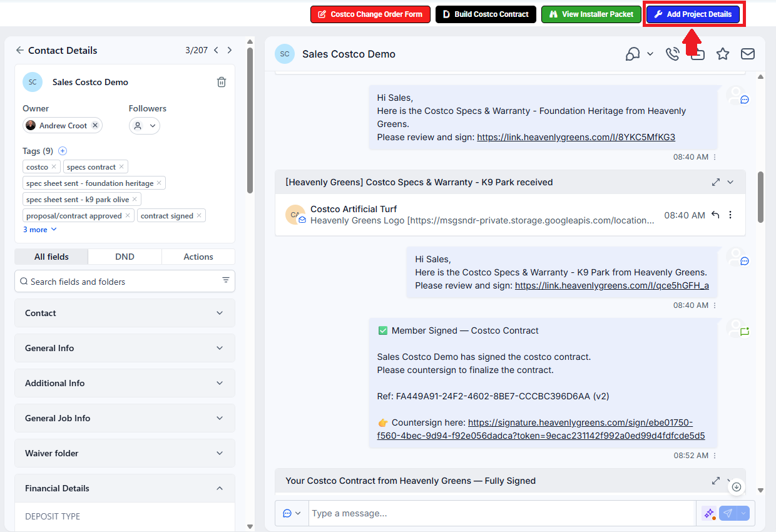Switch to the Actions tab
The width and height of the screenshot is (776, 532).
198,257
